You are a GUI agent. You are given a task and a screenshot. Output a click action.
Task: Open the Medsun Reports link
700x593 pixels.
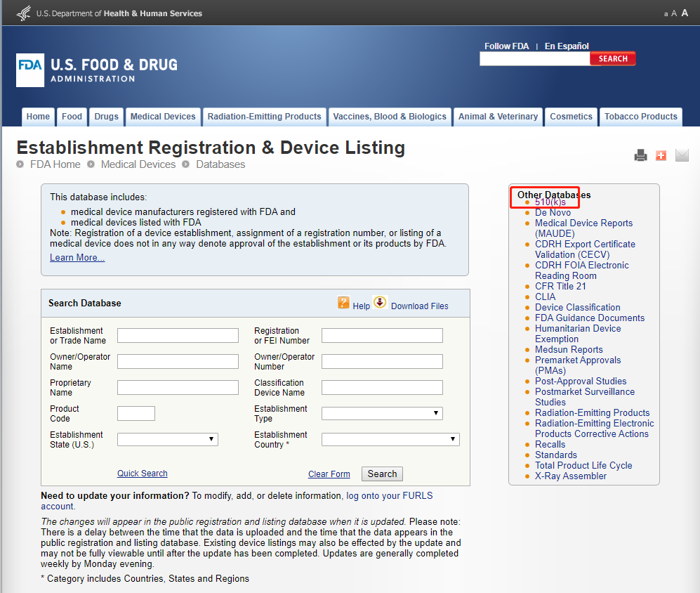coord(569,349)
